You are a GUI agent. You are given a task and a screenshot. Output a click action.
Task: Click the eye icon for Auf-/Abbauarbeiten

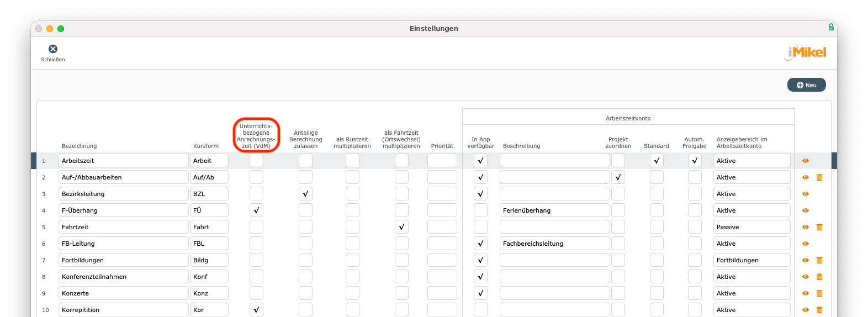(x=806, y=177)
